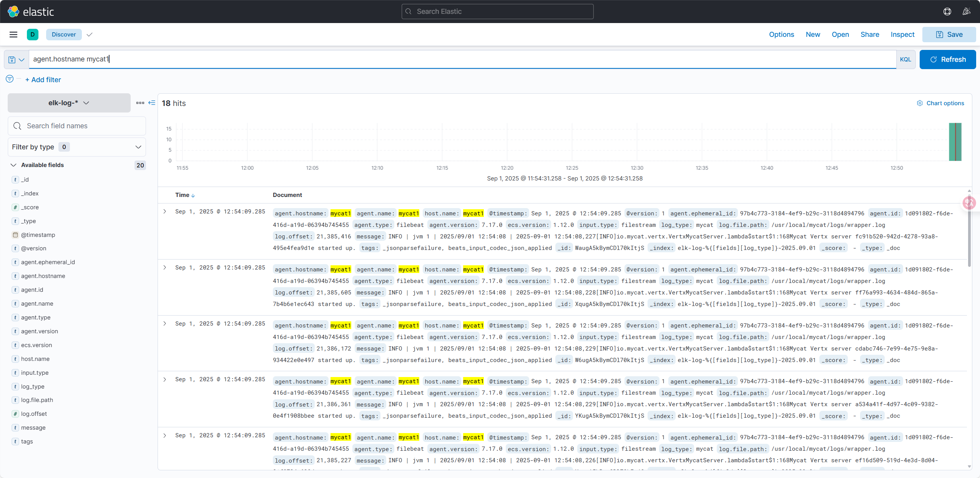
Task: Click the _index field
Action: [30, 194]
